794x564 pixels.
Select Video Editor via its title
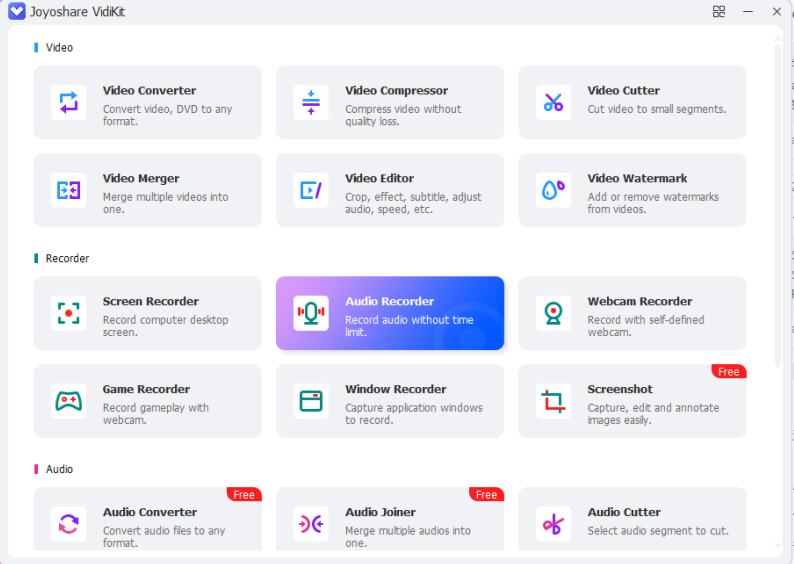click(x=379, y=179)
